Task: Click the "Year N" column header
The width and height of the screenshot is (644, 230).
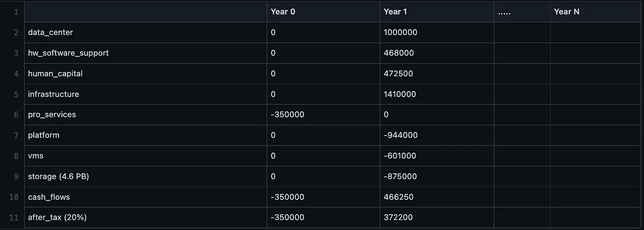Action: tap(566, 12)
